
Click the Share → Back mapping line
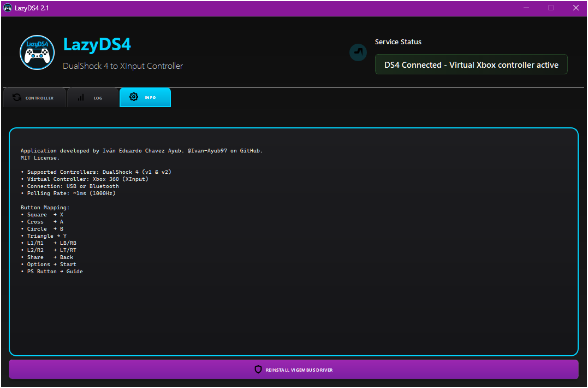coord(47,257)
